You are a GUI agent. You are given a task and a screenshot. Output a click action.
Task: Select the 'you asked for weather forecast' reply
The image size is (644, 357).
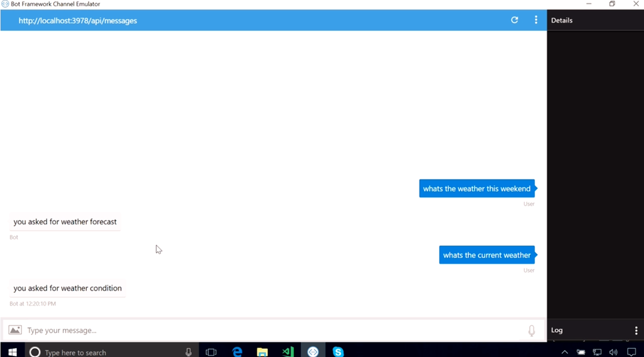[65, 222]
